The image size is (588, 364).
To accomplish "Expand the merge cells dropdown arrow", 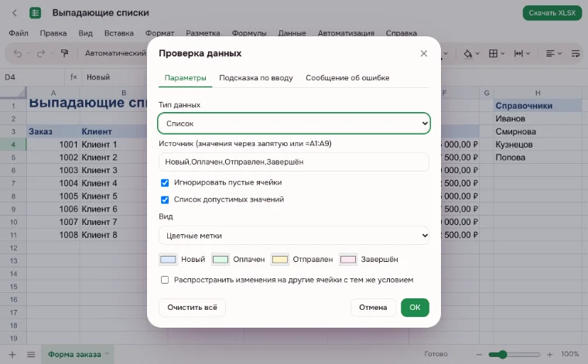I will [528, 53].
